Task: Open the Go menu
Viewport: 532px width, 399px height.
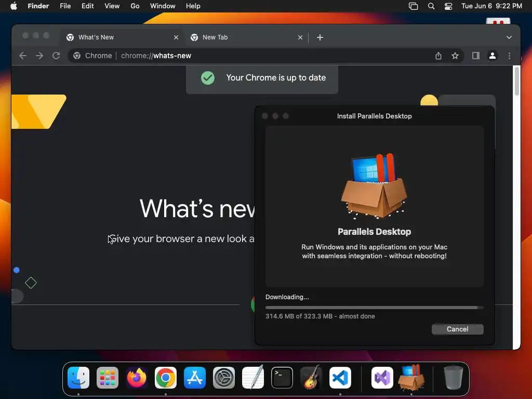Action: click(135, 6)
